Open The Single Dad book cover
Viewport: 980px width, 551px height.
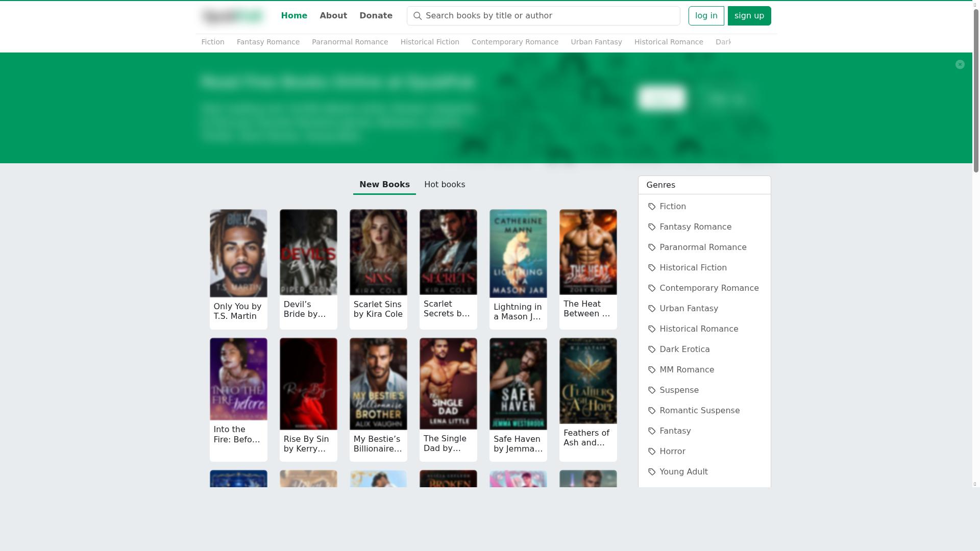[448, 384]
